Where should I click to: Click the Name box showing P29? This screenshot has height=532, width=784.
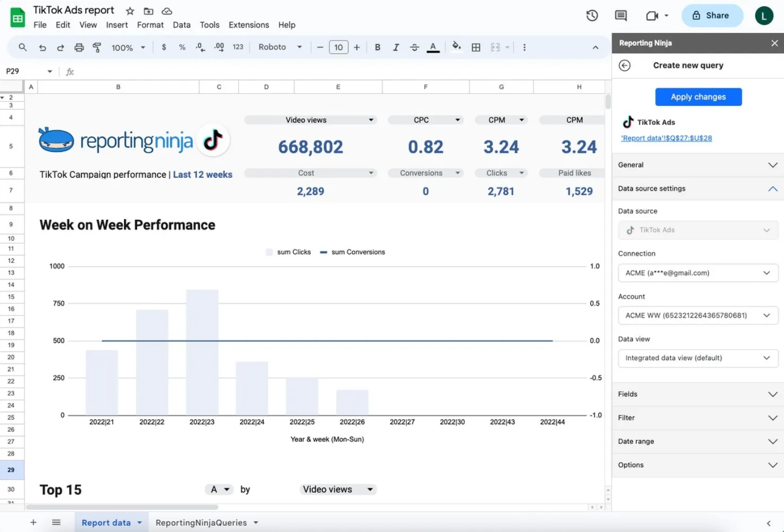pyautogui.click(x=29, y=71)
